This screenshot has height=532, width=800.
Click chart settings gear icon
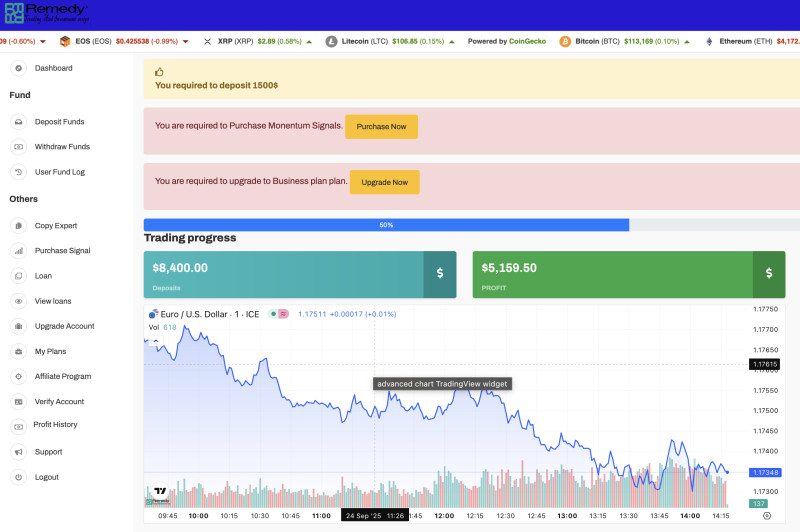point(766,516)
